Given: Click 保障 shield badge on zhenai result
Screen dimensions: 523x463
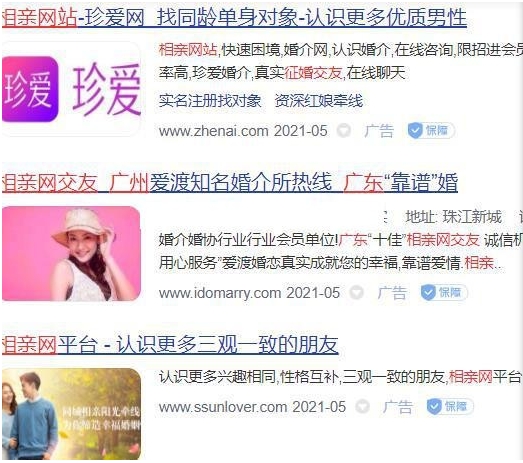Looking at the screenshot, I should click(431, 130).
